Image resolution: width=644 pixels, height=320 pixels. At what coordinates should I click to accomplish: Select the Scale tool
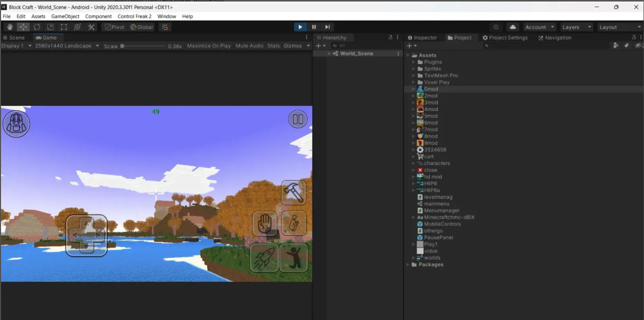[x=51, y=27]
